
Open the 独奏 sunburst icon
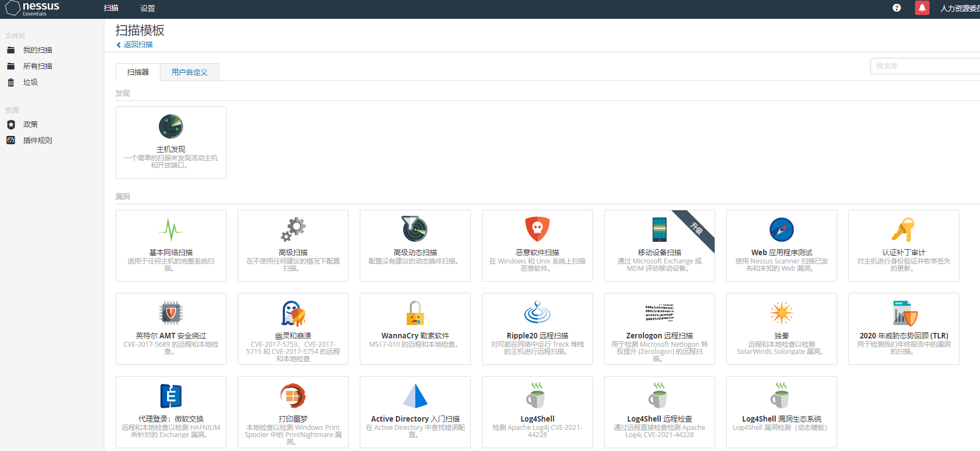(782, 313)
